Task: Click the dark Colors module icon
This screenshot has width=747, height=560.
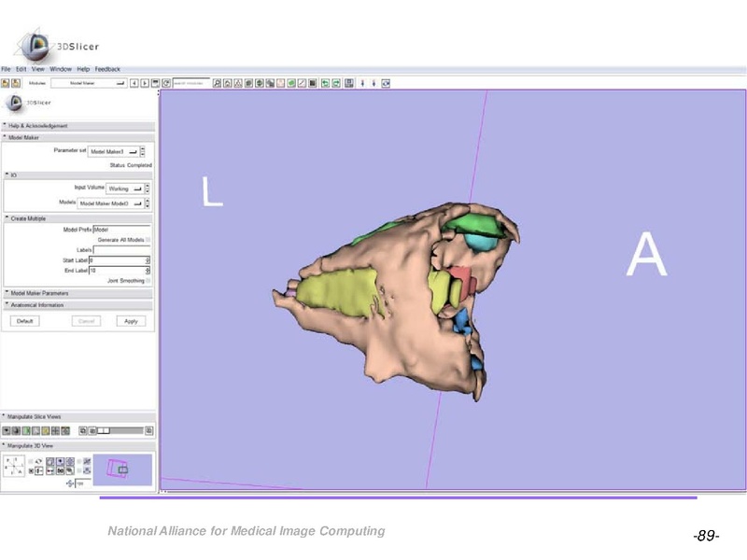Action: pos(313,83)
